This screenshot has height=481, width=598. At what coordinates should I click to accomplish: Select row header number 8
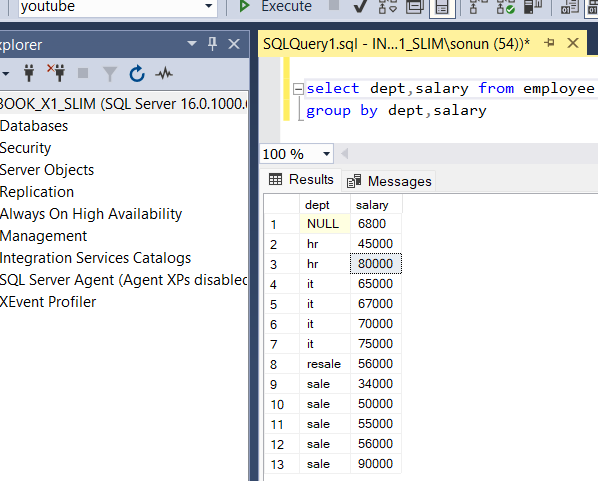282,364
